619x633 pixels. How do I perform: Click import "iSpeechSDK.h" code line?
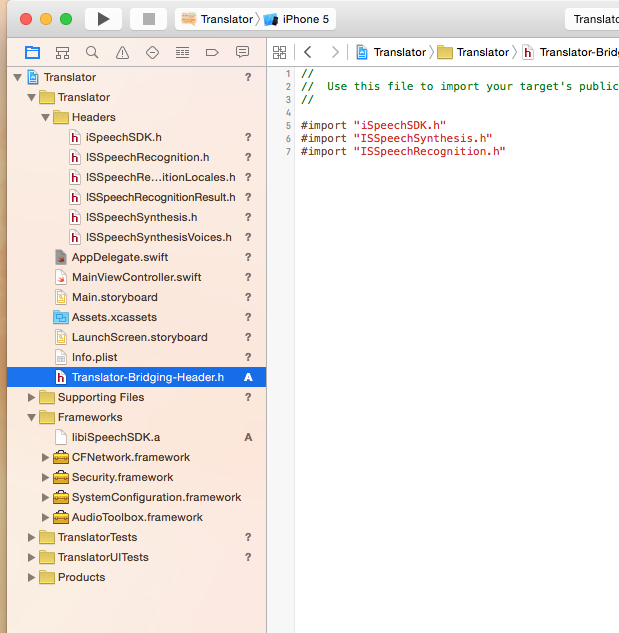pyautogui.click(x=373, y=125)
